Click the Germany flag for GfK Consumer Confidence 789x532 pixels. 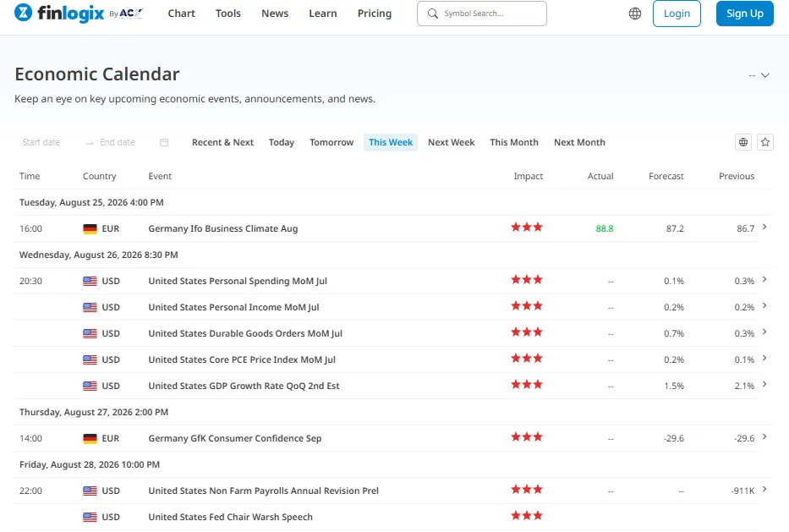90,438
